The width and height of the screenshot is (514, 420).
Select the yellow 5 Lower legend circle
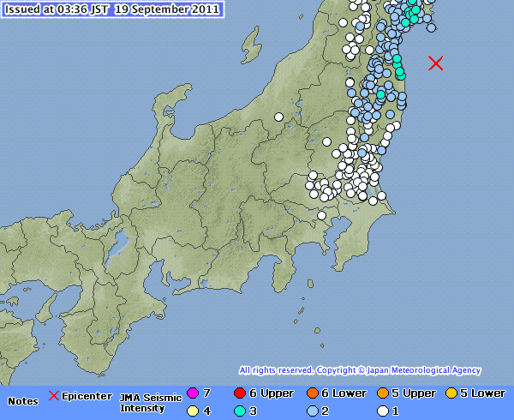point(451,393)
